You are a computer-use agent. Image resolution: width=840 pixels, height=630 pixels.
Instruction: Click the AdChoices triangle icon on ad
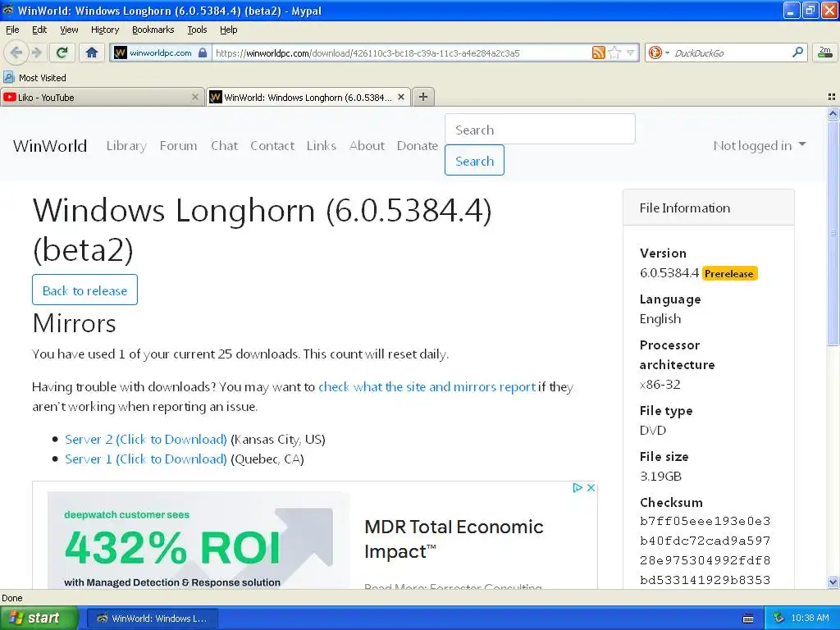tap(577, 487)
